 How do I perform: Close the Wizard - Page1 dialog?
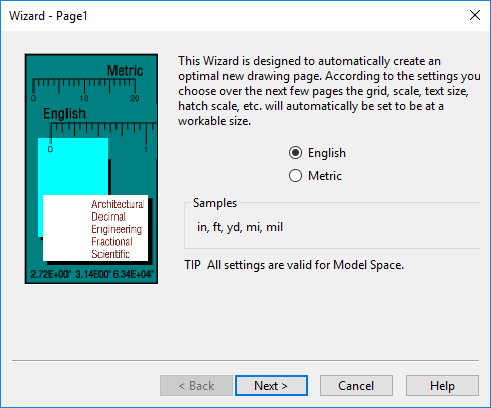[475, 15]
